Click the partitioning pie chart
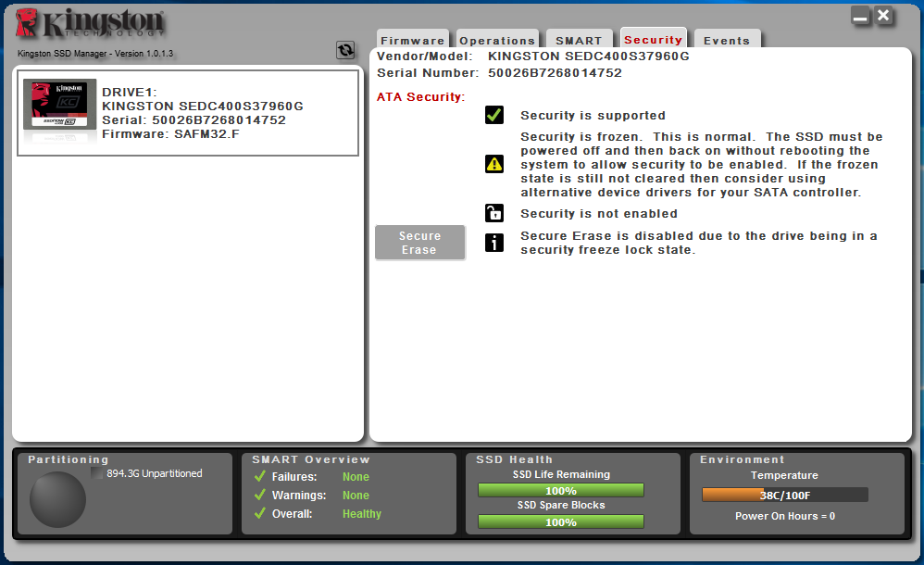The image size is (924, 565). pyautogui.click(x=57, y=499)
